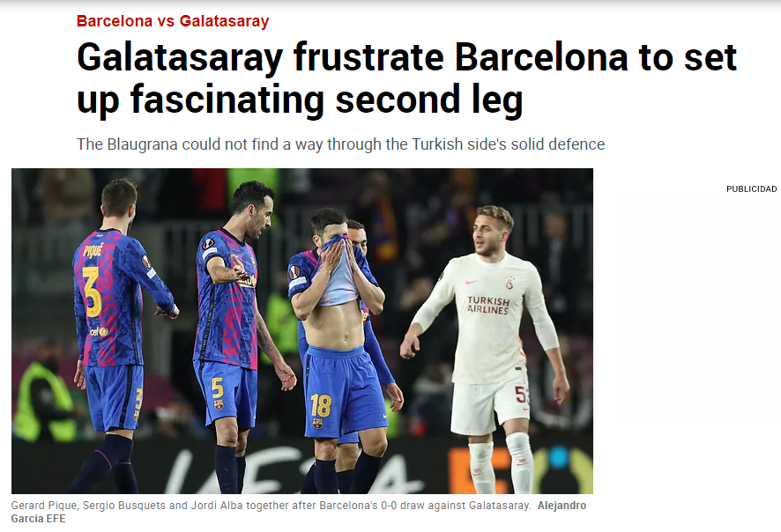Click the Barcelona crest below number 18
Screen dimensions: 781x532
316,423
